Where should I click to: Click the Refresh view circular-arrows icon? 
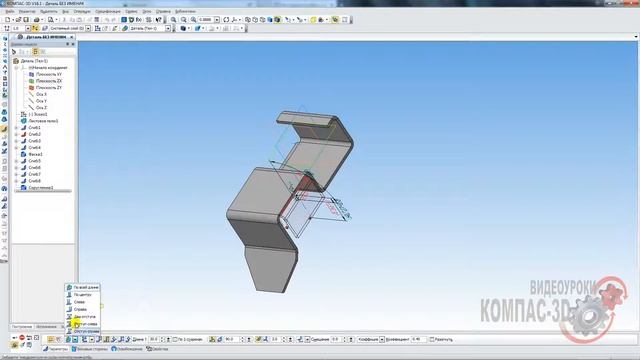pyautogui.click(x=226, y=20)
